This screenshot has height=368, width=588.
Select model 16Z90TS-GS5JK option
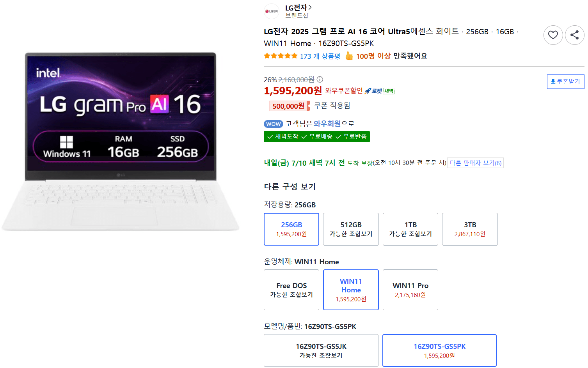pyautogui.click(x=321, y=350)
